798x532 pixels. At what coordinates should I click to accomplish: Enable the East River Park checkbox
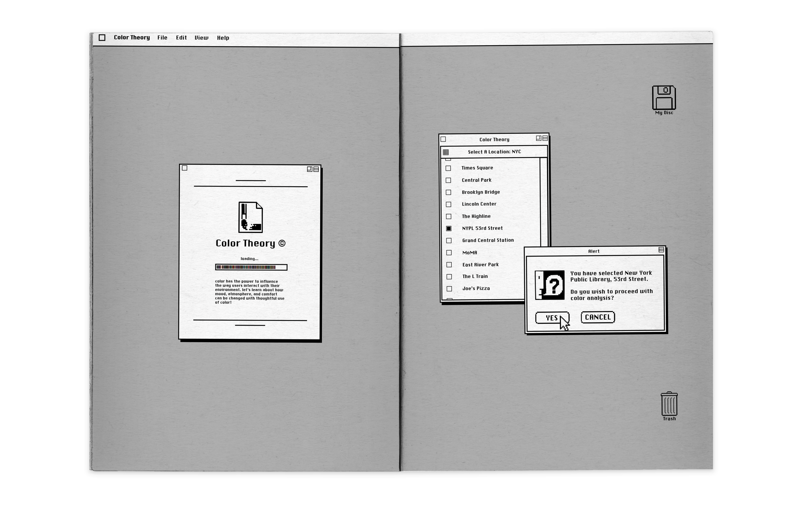(x=449, y=265)
